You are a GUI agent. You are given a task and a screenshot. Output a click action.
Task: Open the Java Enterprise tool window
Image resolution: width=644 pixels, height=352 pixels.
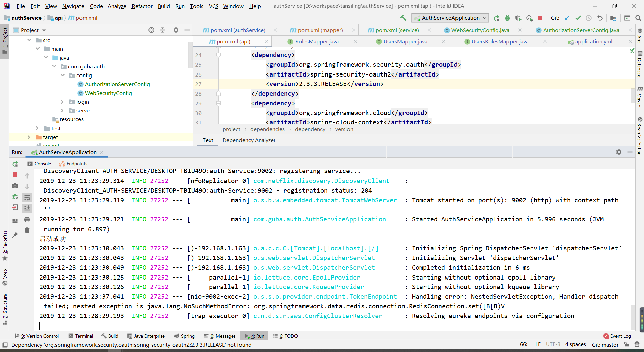pyautogui.click(x=146, y=336)
